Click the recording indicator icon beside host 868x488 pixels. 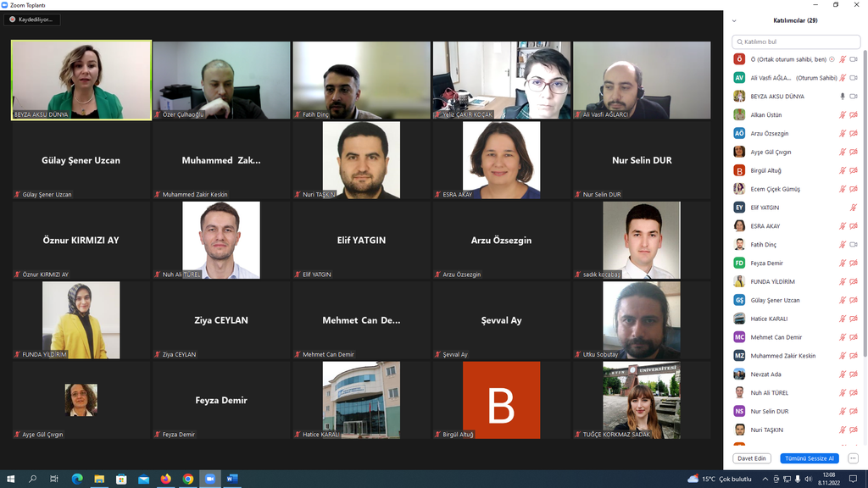(832, 59)
